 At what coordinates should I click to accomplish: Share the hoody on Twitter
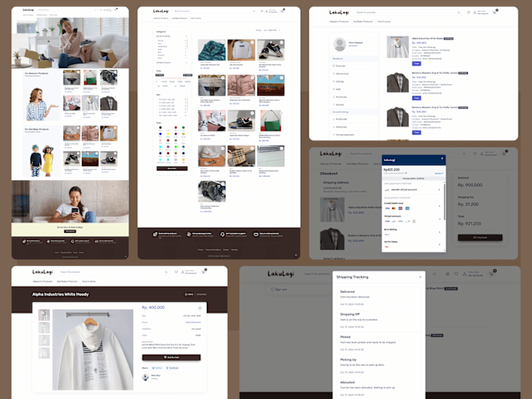coord(157,368)
